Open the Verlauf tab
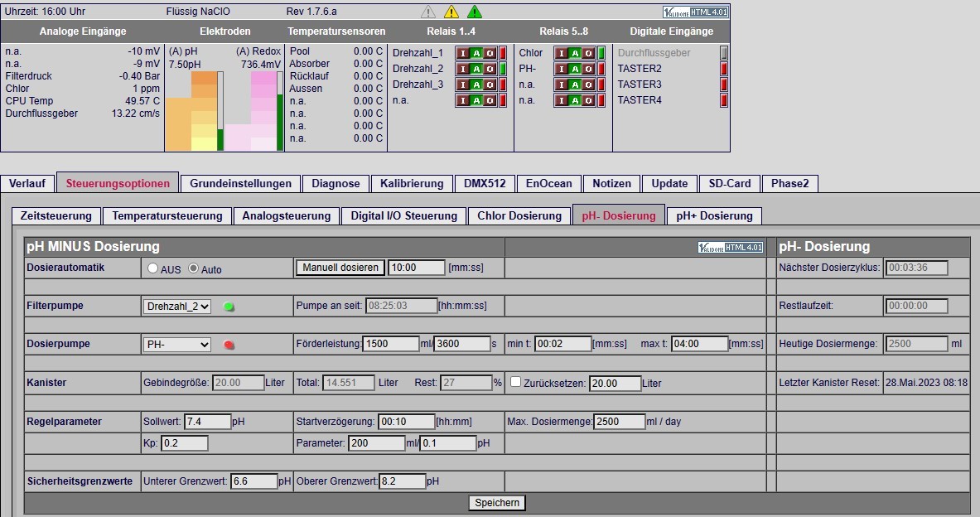 [27, 183]
